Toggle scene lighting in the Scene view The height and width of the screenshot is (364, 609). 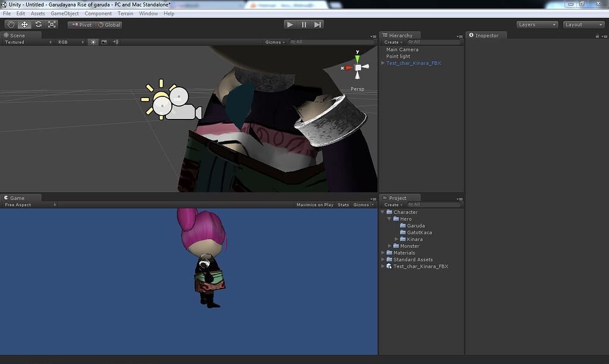click(93, 42)
